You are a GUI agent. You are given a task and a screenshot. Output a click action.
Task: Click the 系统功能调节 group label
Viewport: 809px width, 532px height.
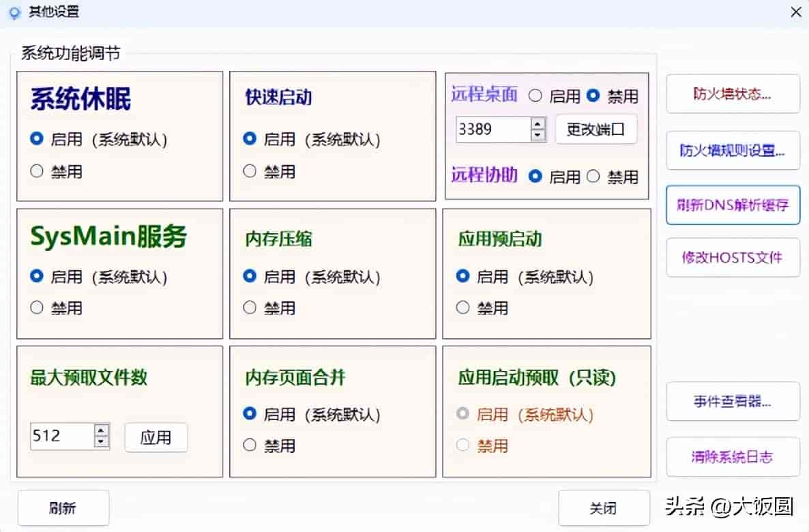pyautogui.click(x=71, y=53)
